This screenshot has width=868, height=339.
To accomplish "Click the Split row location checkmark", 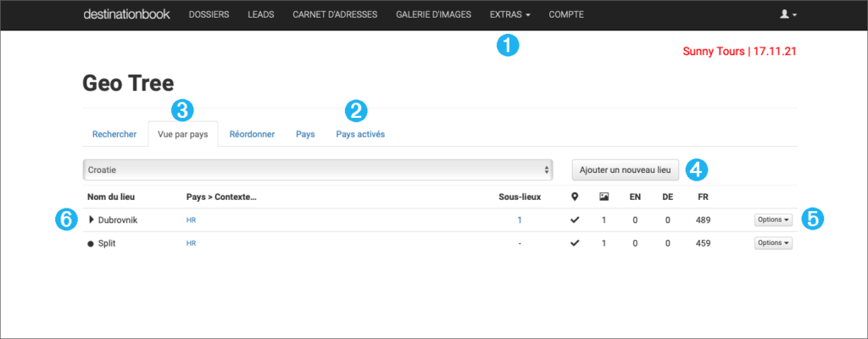I will pos(576,243).
